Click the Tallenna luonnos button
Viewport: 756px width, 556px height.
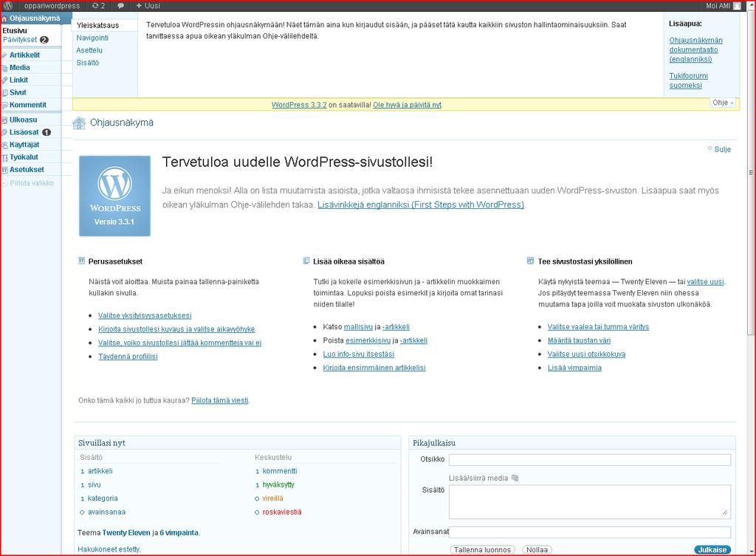coord(482,550)
